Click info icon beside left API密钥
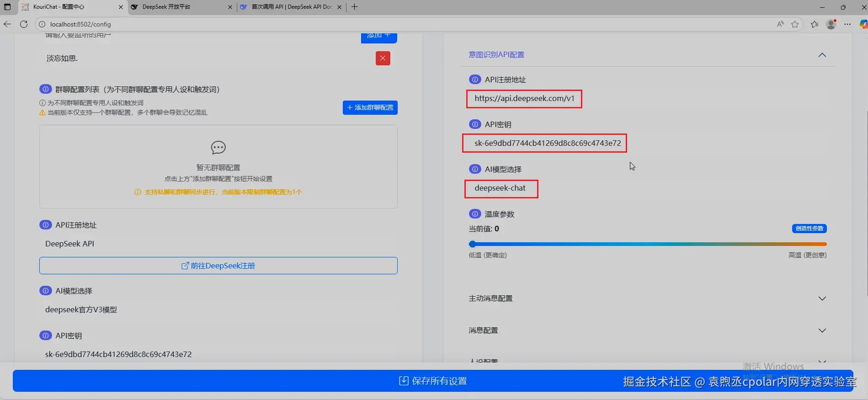Viewport: 868px width, 400px height. 45,336
